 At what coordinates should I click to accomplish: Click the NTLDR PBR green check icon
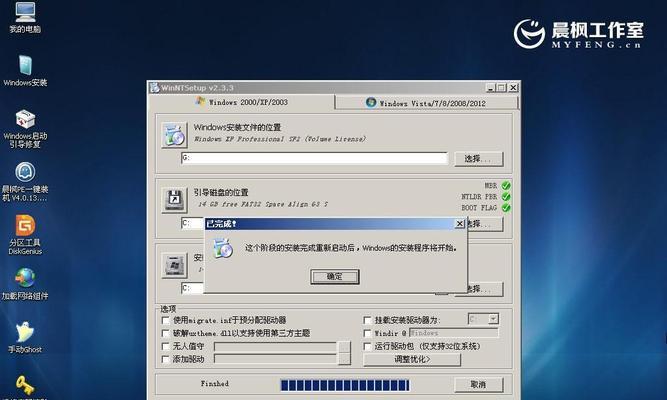point(506,197)
